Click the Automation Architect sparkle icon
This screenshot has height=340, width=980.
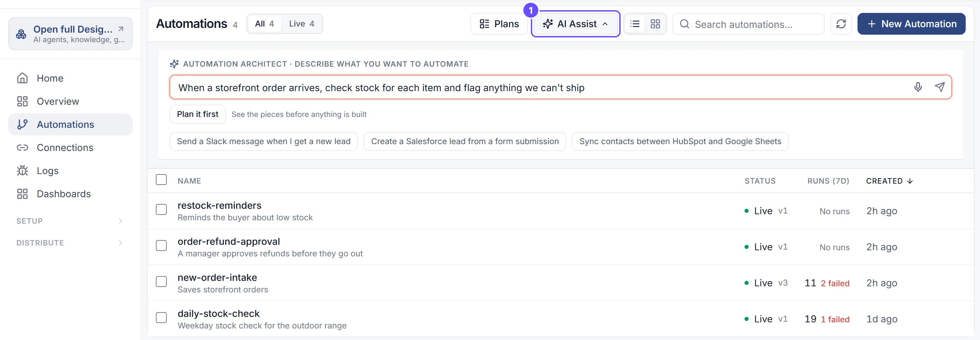pyautogui.click(x=174, y=64)
